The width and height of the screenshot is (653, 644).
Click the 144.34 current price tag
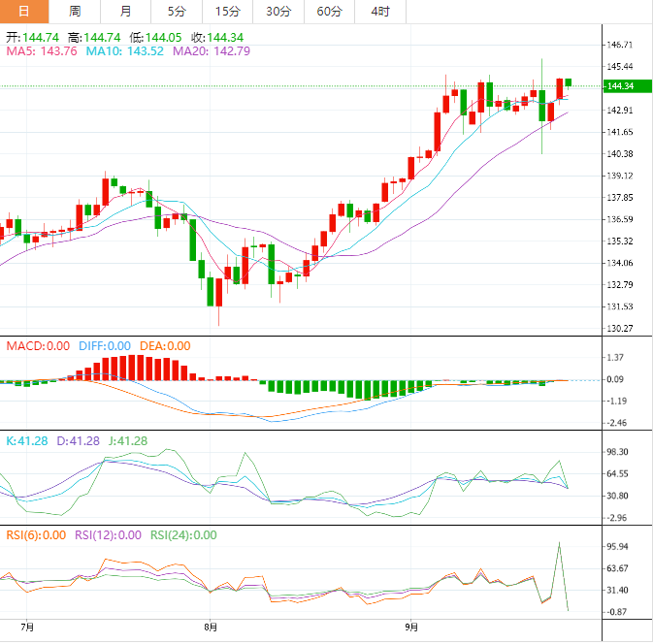pyautogui.click(x=619, y=86)
